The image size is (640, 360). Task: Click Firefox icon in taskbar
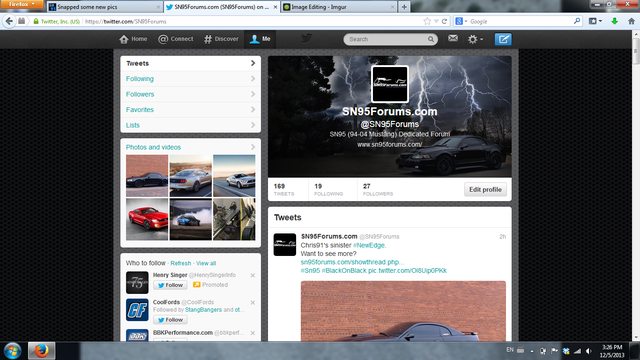click(41, 351)
